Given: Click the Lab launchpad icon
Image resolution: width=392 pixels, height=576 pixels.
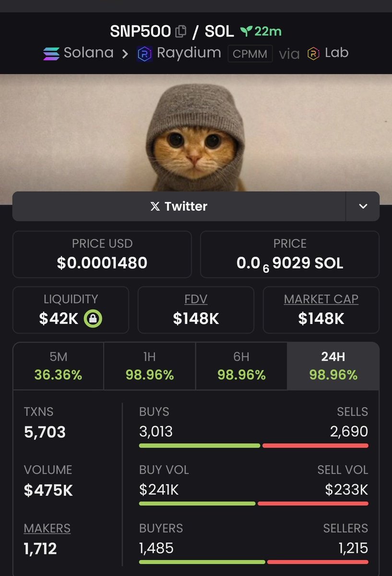Looking at the screenshot, I should [314, 53].
